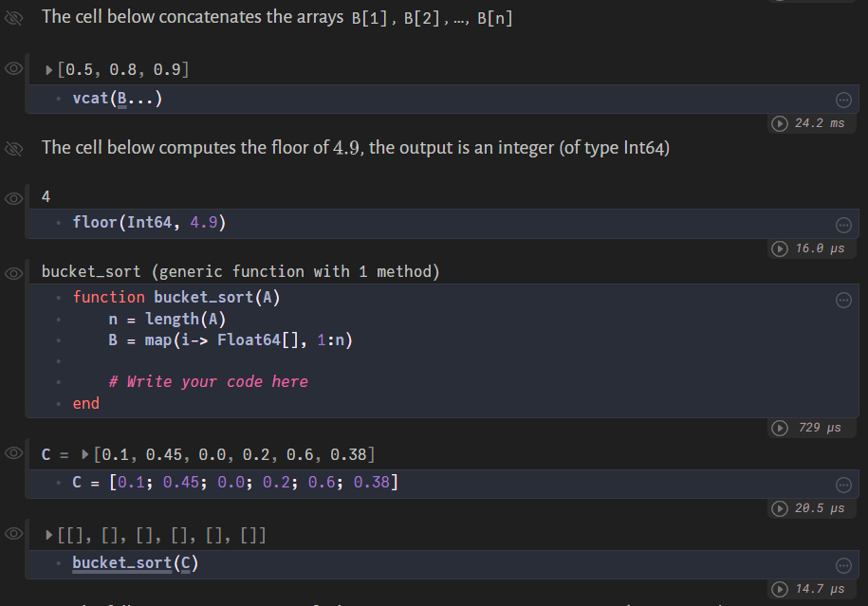The height and width of the screenshot is (606, 868).
Task: Run the bucket_sort(C) cell
Action: [x=778, y=589]
